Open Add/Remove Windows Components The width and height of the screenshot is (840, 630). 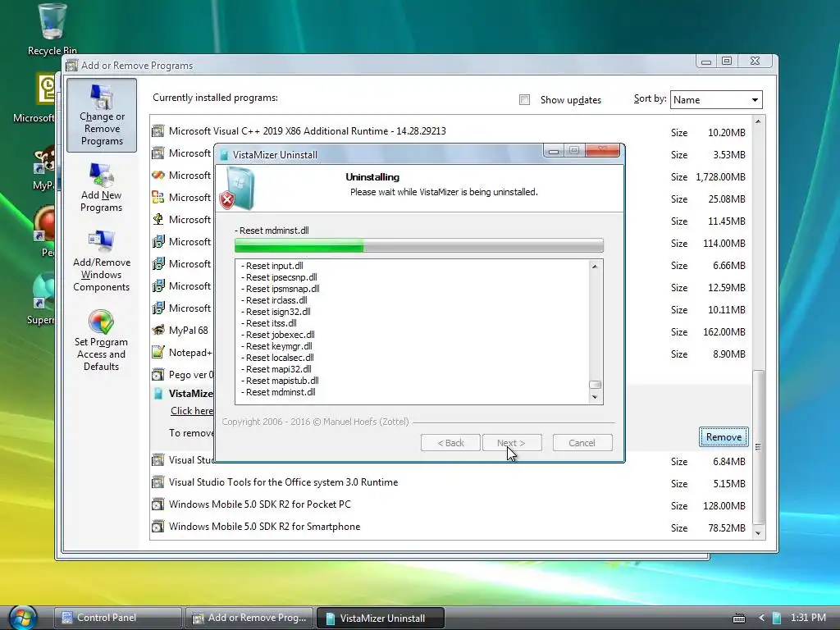click(101, 262)
